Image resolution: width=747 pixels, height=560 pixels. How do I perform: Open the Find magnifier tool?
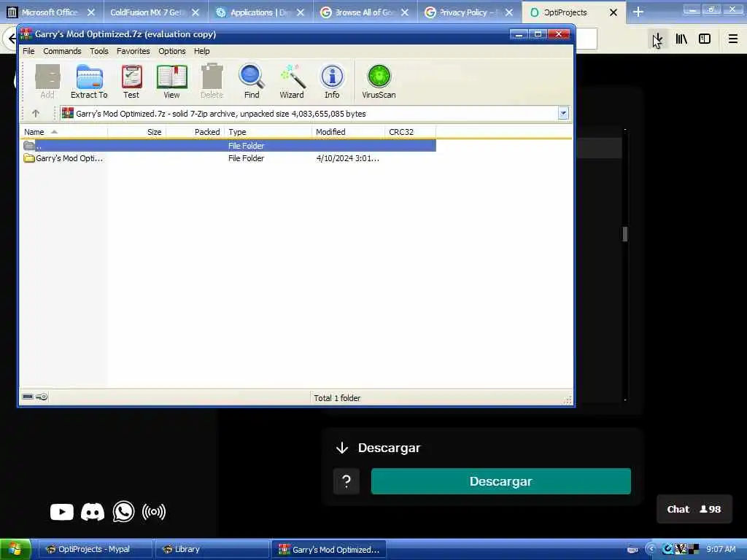tap(252, 81)
